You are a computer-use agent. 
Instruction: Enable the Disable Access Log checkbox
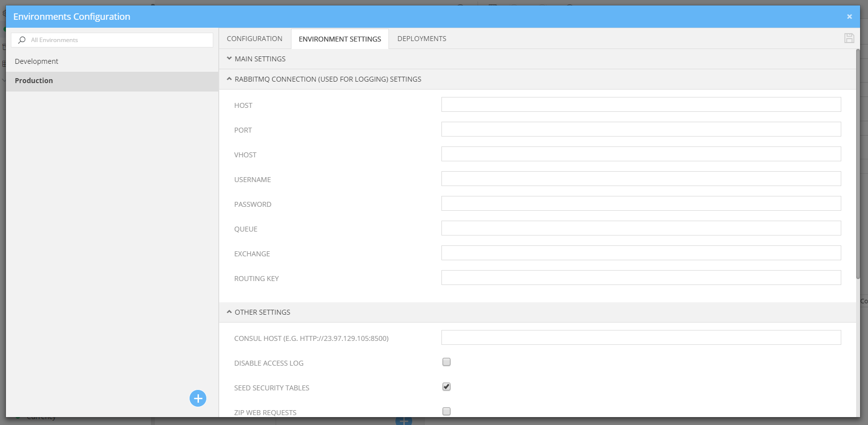(x=446, y=362)
